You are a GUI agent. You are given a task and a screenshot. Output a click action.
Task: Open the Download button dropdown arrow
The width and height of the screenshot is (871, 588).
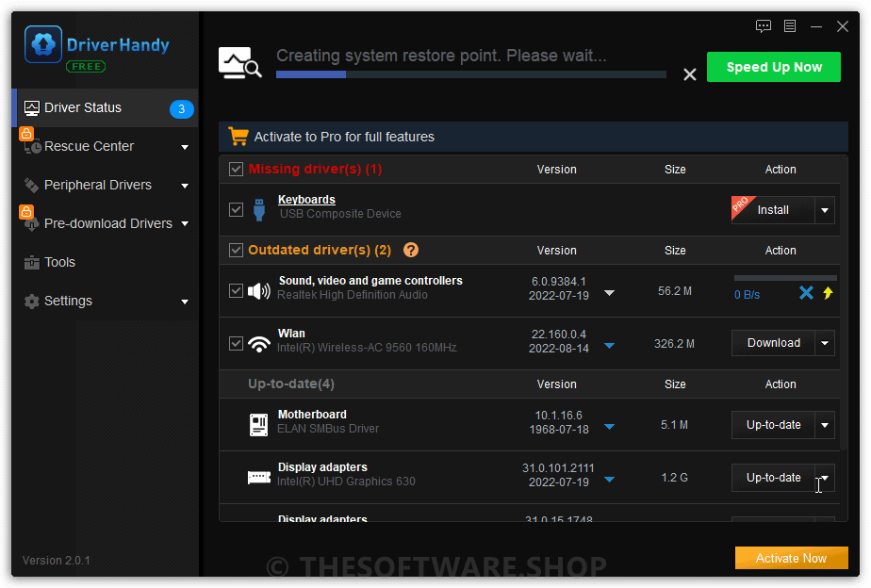825,343
